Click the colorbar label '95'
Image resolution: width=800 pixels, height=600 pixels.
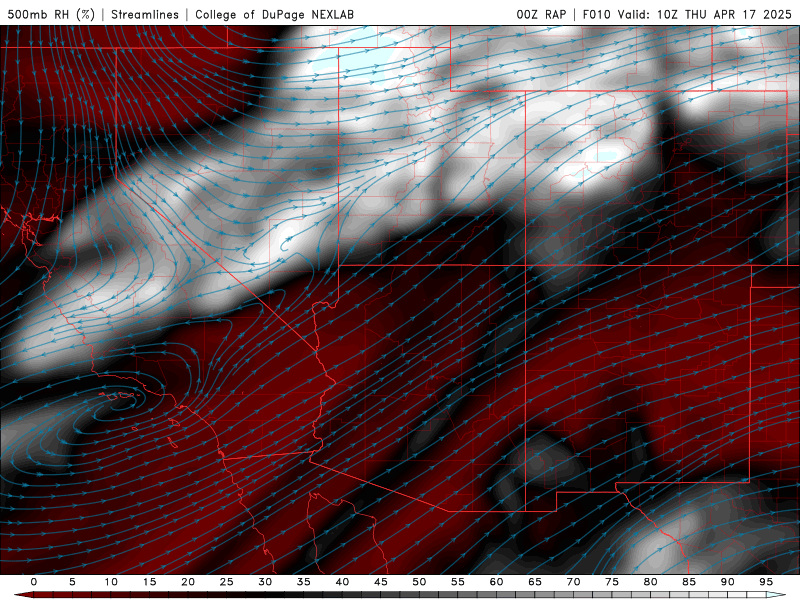click(766, 582)
